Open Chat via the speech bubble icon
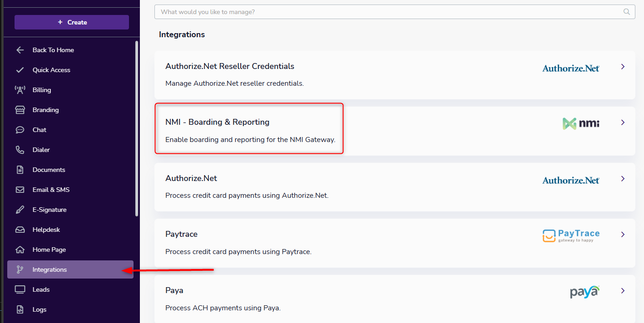 tap(20, 130)
